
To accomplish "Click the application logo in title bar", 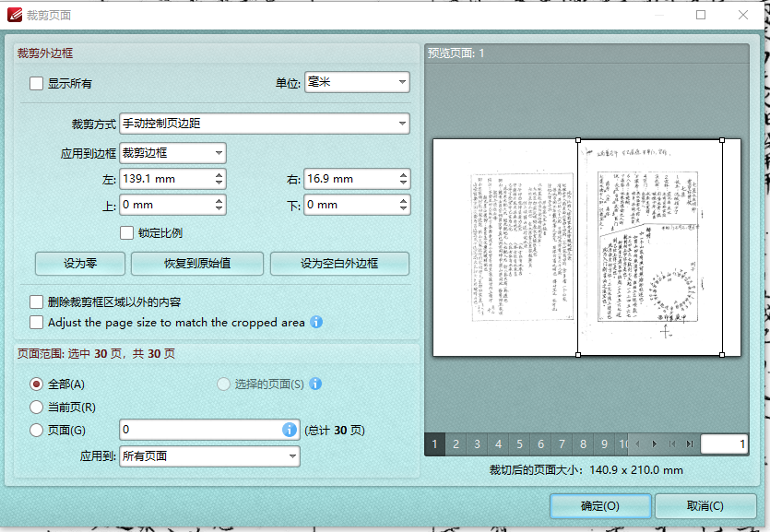I will (x=13, y=14).
